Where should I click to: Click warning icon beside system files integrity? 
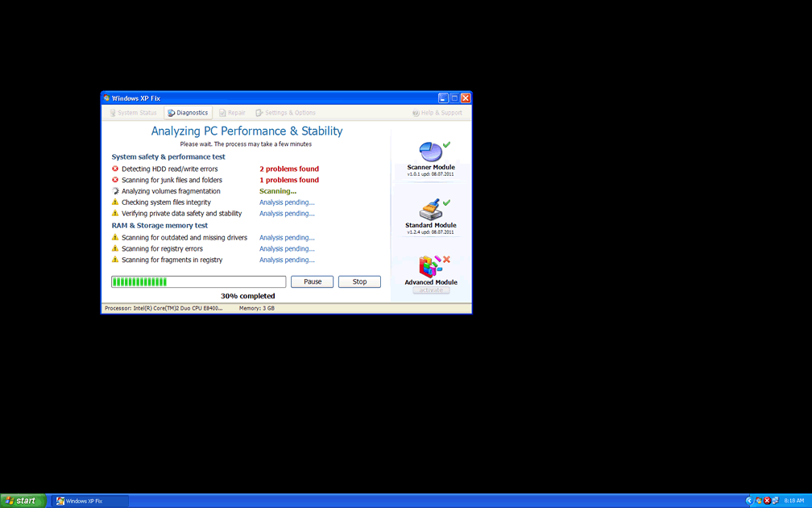[115, 202]
